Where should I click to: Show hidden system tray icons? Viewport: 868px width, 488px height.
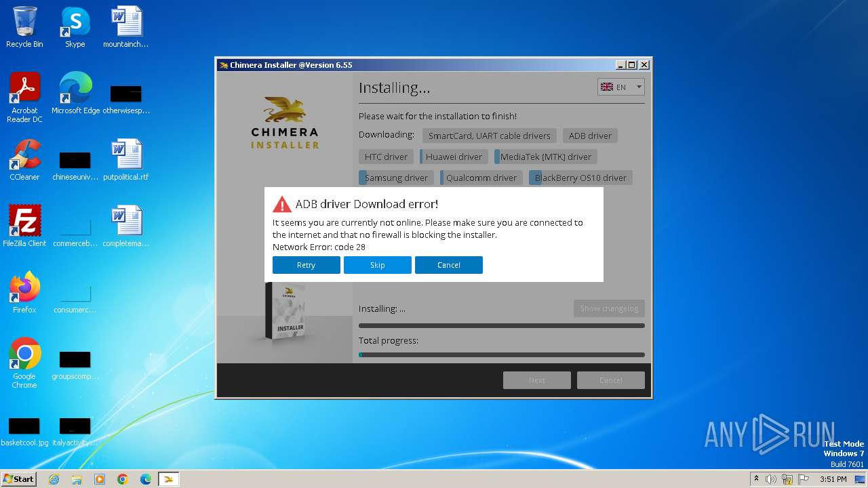click(756, 479)
